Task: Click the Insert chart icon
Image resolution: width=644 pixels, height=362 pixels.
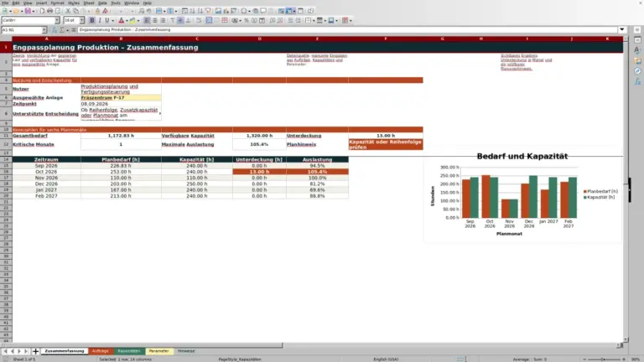Action: pos(226,11)
